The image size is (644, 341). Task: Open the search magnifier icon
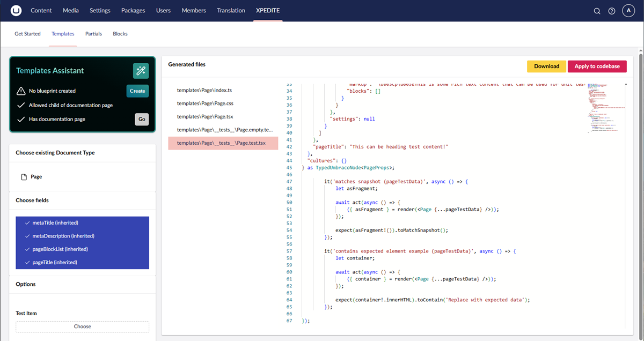(597, 11)
